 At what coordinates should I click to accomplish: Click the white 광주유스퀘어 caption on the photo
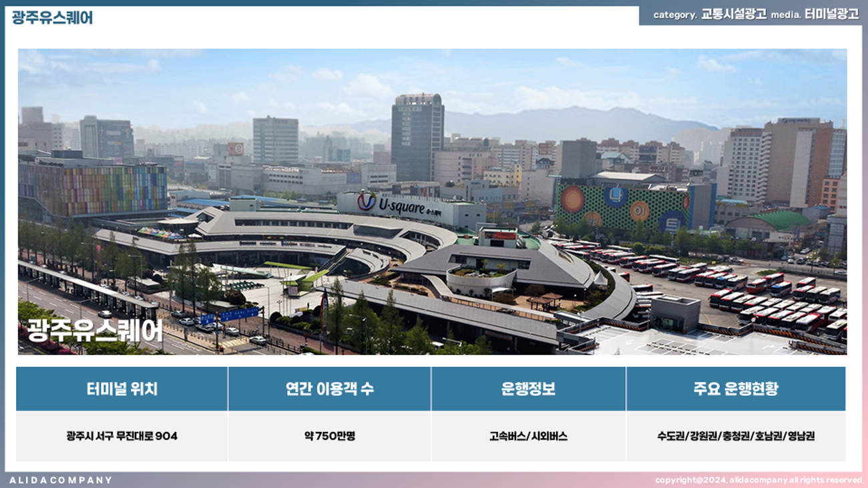click(95, 330)
